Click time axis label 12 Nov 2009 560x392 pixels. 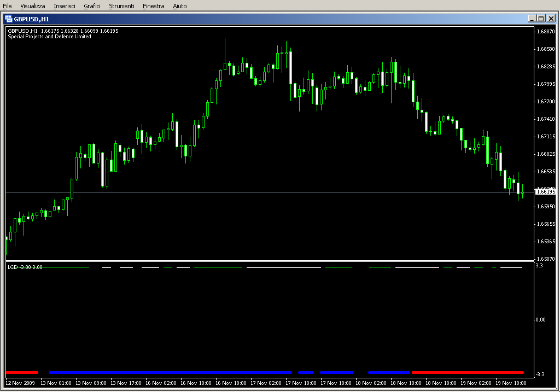coord(20,383)
